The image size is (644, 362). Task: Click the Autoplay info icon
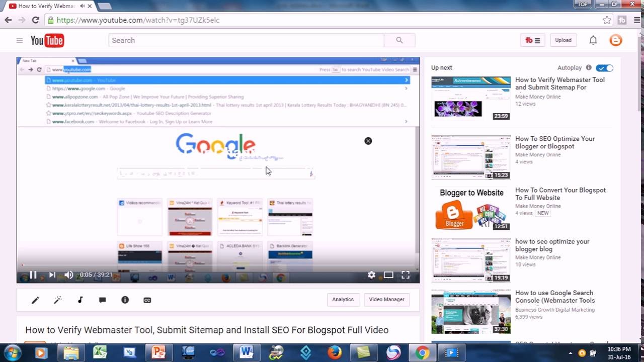click(x=588, y=68)
